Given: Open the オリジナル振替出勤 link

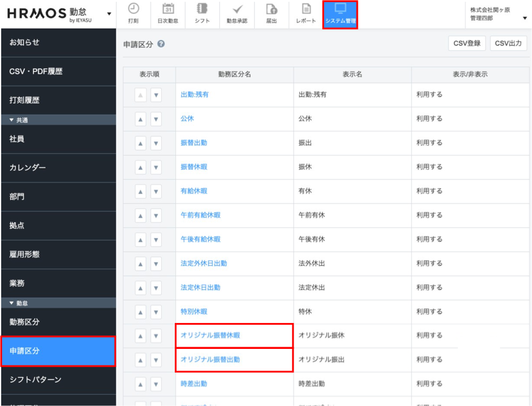Looking at the screenshot, I should (210, 360).
